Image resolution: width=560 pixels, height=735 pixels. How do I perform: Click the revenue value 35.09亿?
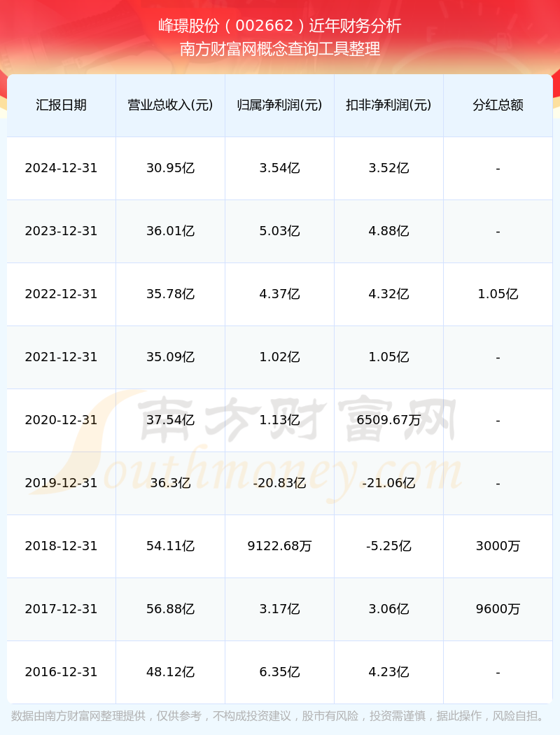coord(171,357)
